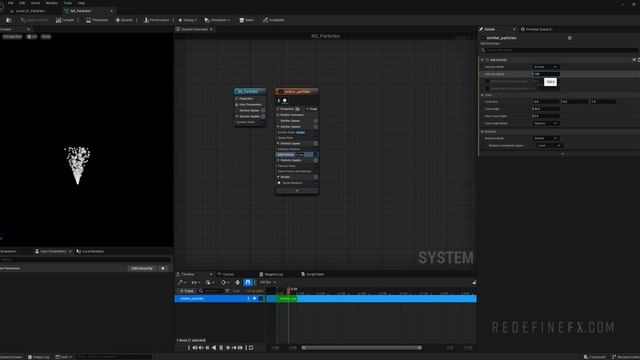Switch to the first level tab

pyautogui.click(x=30, y=11)
